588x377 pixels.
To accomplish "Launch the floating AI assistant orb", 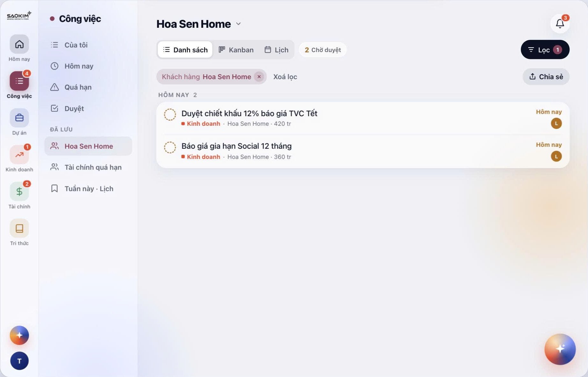I will 560,349.
